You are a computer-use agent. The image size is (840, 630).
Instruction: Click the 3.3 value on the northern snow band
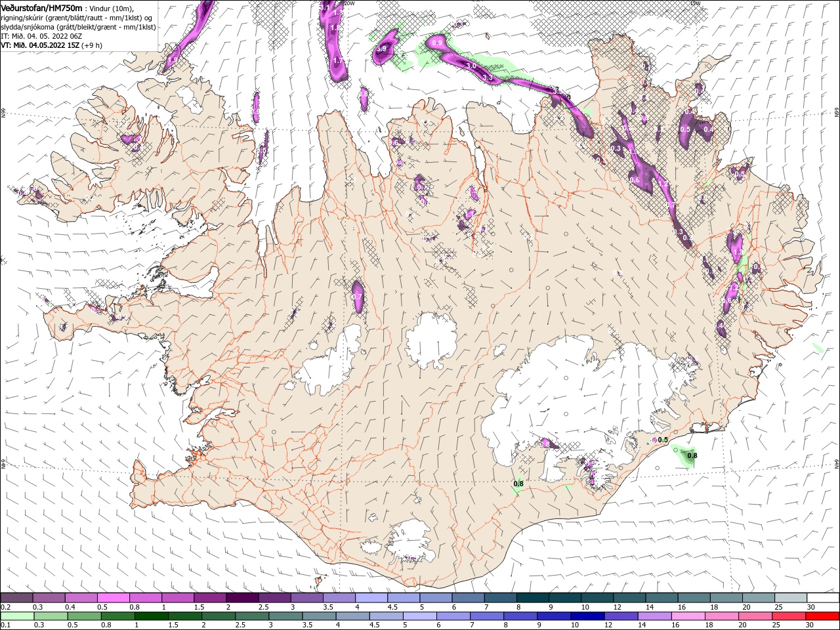[488, 77]
